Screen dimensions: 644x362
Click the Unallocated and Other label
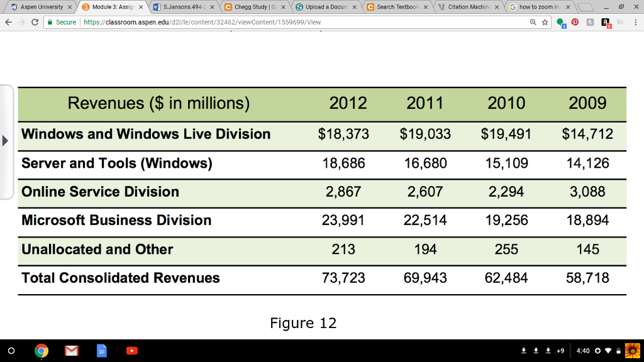coord(97,249)
